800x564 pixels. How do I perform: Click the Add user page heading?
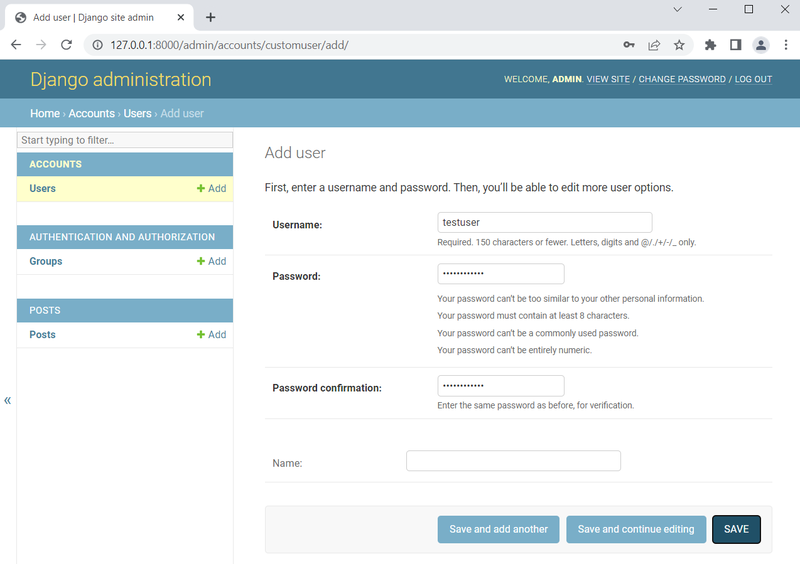click(295, 153)
